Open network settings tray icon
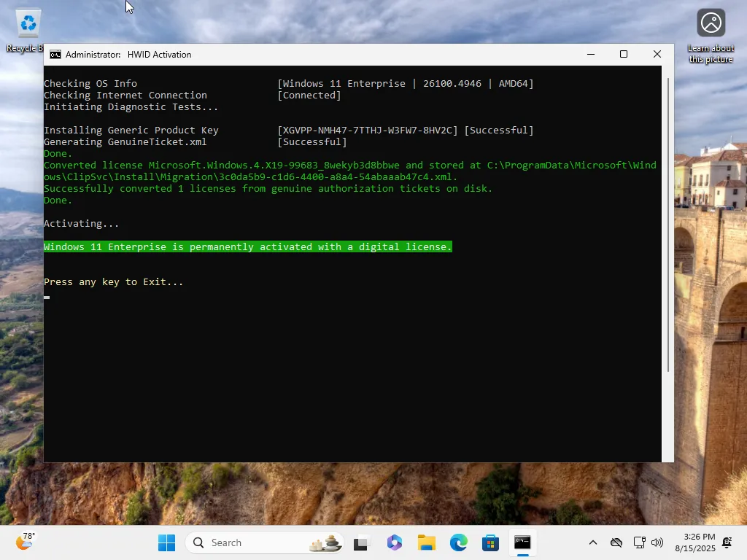Image resolution: width=747 pixels, height=560 pixels. [639, 542]
